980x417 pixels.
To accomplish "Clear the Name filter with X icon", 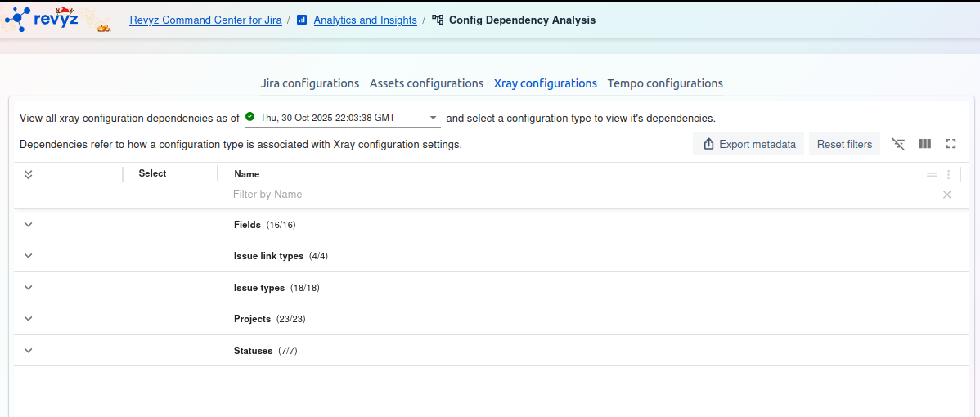I will pyautogui.click(x=946, y=195).
